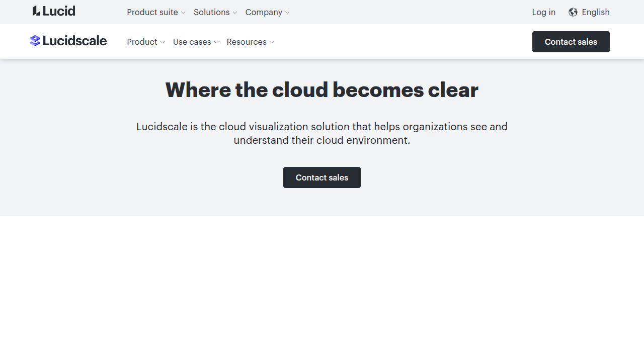This screenshot has height=362, width=644.
Task: Open the Company menu
Action: point(267,12)
